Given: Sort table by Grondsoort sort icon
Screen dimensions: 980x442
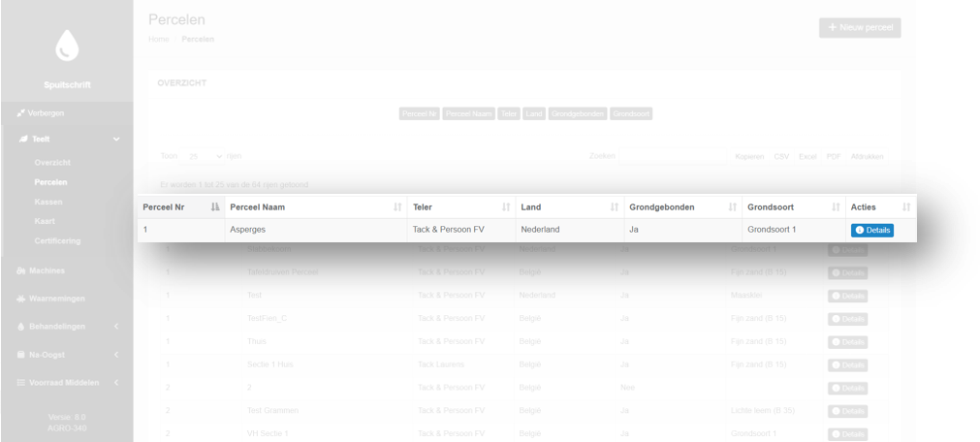Looking at the screenshot, I should (x=836, y=206).
